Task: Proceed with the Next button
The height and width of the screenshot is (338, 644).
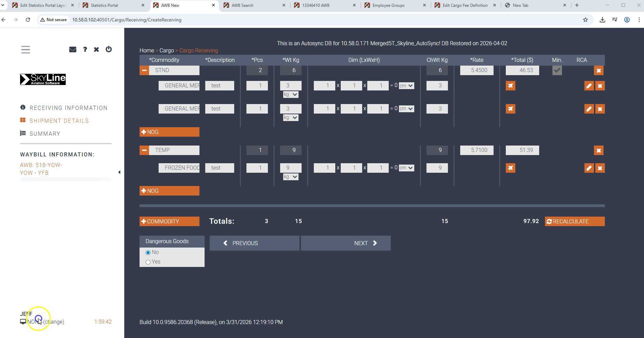Action: tap(346, 243)
